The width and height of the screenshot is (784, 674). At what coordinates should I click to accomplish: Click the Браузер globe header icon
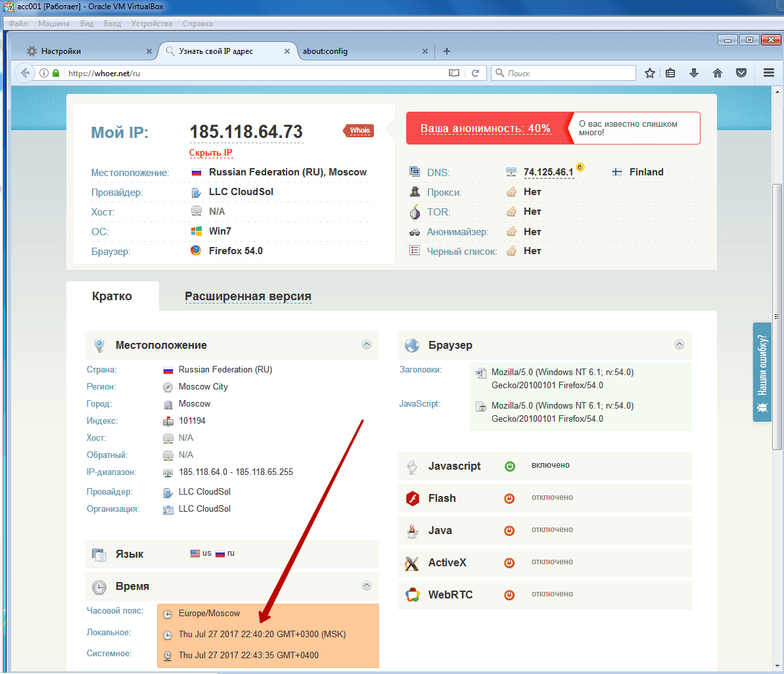412,346
